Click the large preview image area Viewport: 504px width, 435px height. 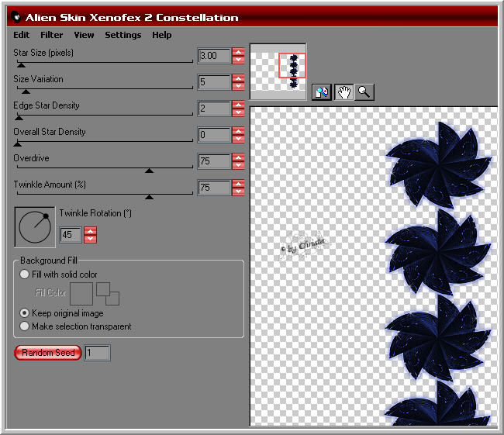coord(374,267)
